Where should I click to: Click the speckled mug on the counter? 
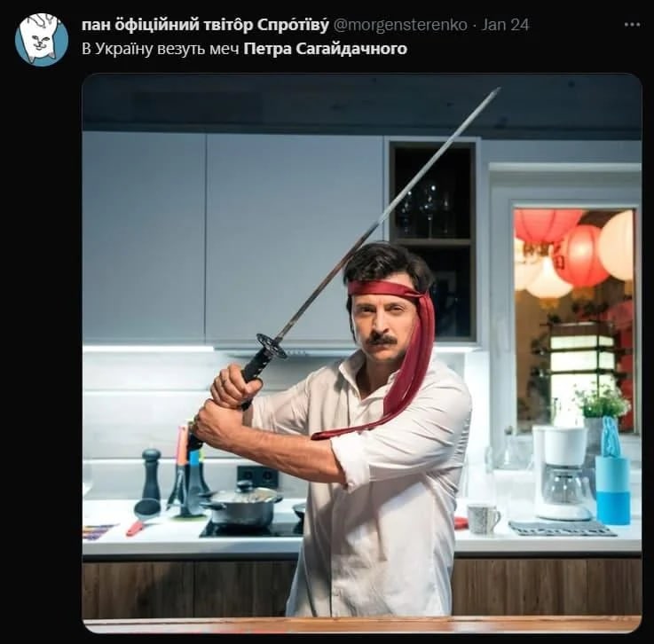click(x=483, y=518)
